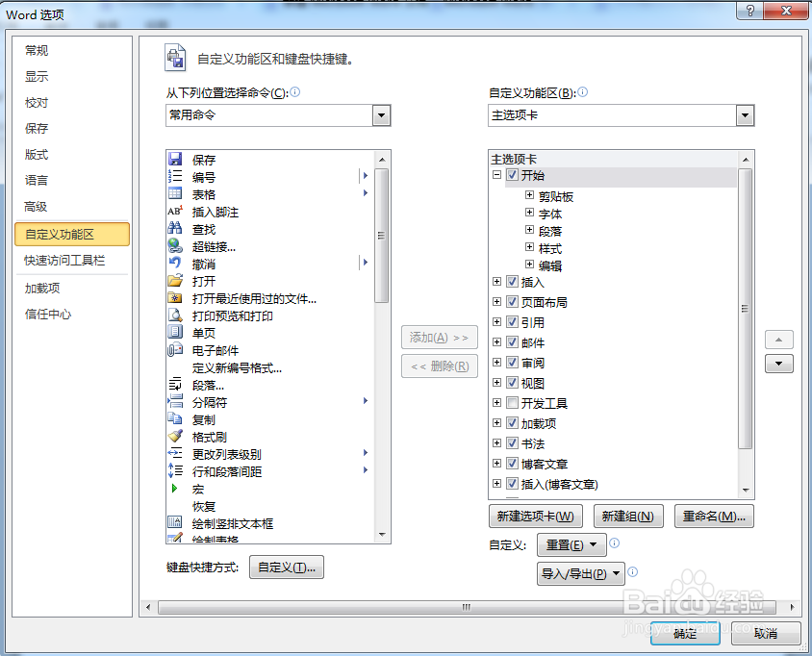Click the 行和段落间距 spacing icon
This screenshot has height=656, width=812.
(175, 470)
